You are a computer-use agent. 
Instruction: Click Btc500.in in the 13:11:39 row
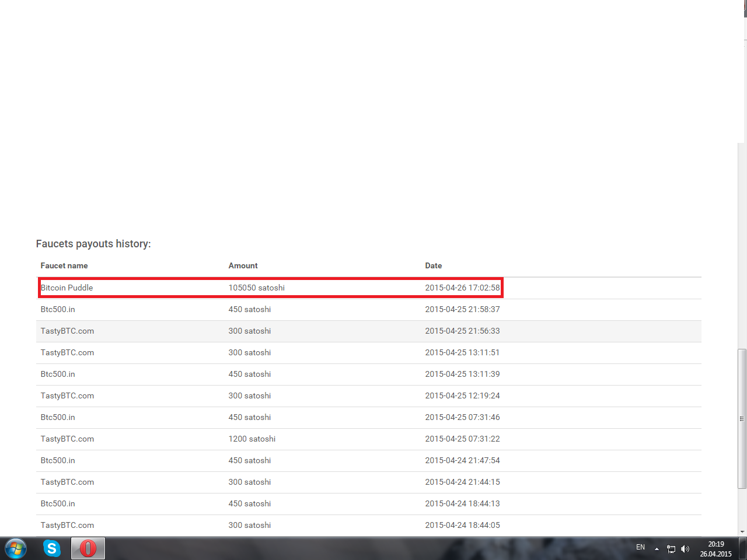click(58, 374)
